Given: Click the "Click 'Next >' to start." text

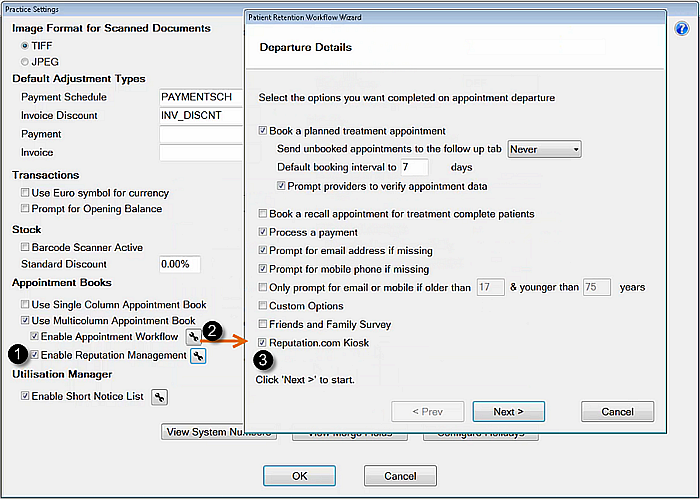Looking at the screenshot, I should coord(305,380).
